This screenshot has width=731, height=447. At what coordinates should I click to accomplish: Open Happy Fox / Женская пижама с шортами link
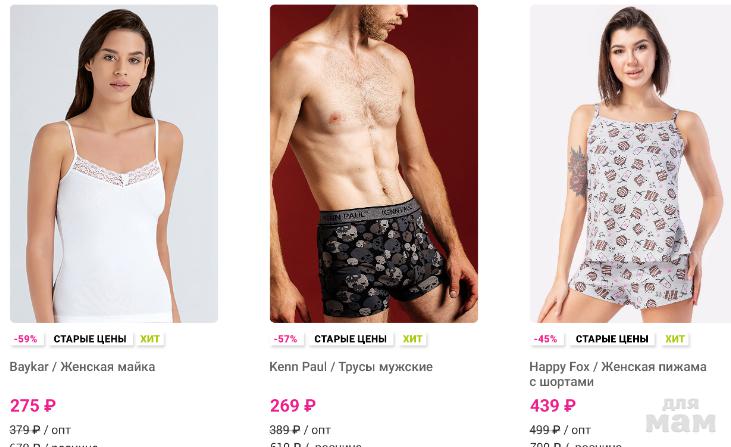(x=618, y=374)
